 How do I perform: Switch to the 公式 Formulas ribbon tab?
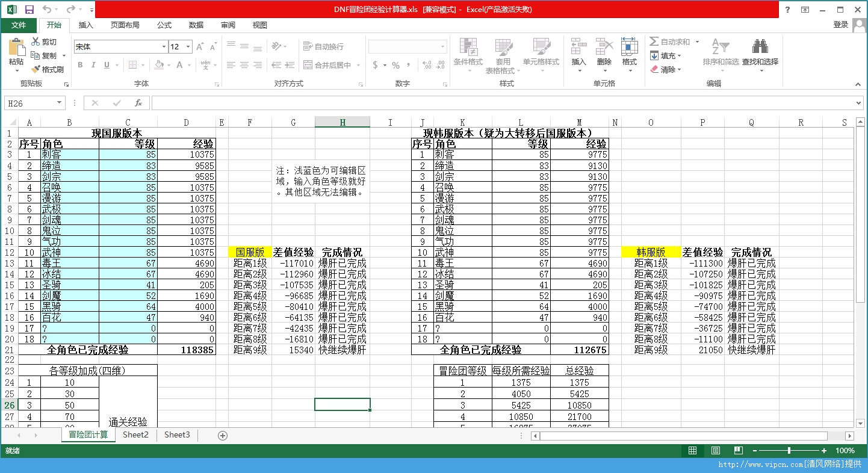click(164, 25)
